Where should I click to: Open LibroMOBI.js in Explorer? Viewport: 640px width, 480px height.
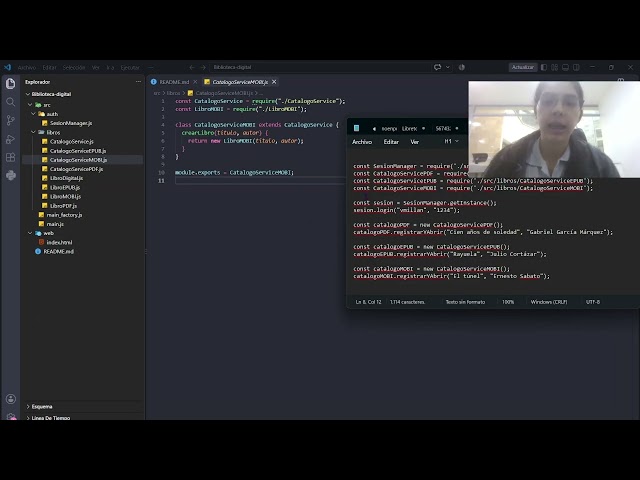pos(65,196)
